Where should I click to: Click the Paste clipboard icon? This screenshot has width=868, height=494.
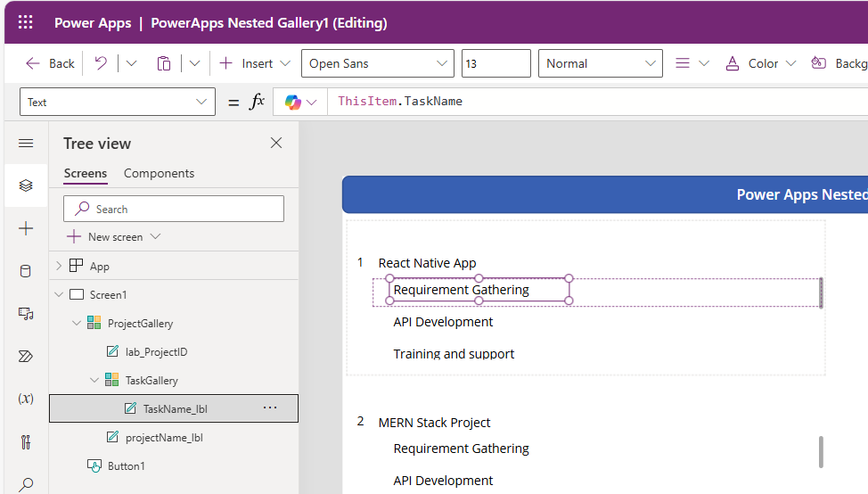[163, 63]
